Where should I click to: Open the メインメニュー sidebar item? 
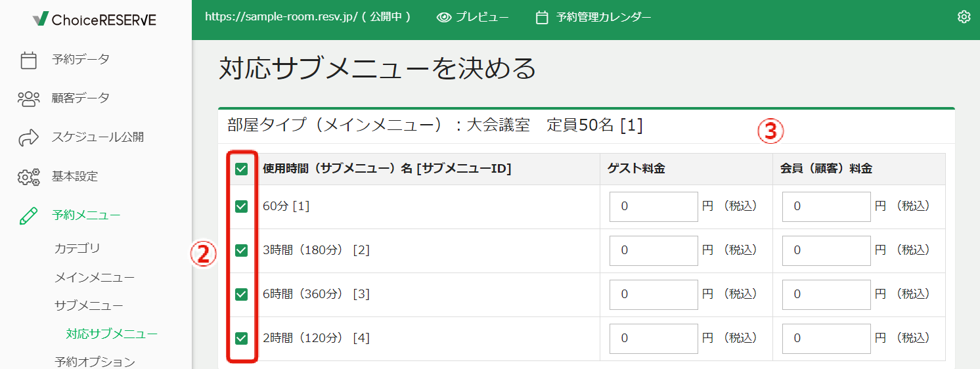(95, 278)
